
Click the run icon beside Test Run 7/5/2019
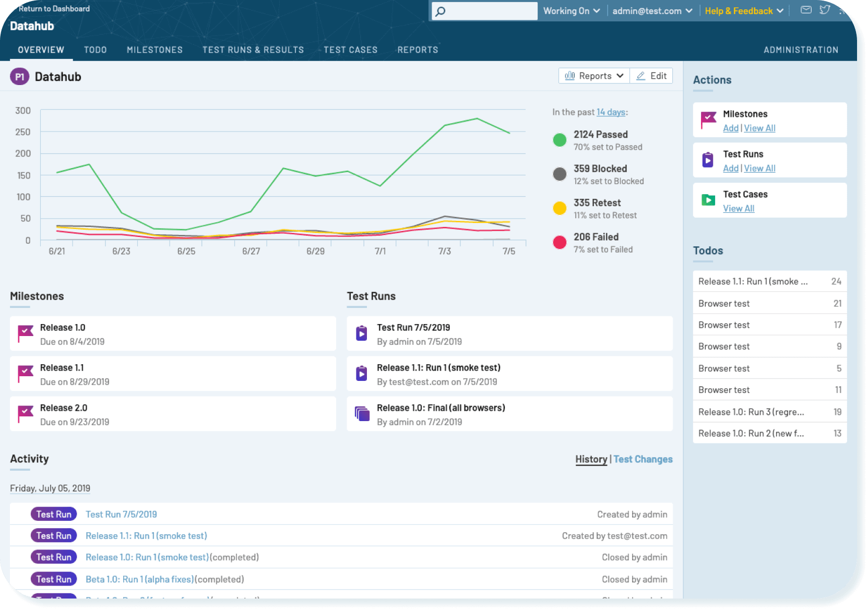pyautogui.click(x=361, y=333)
